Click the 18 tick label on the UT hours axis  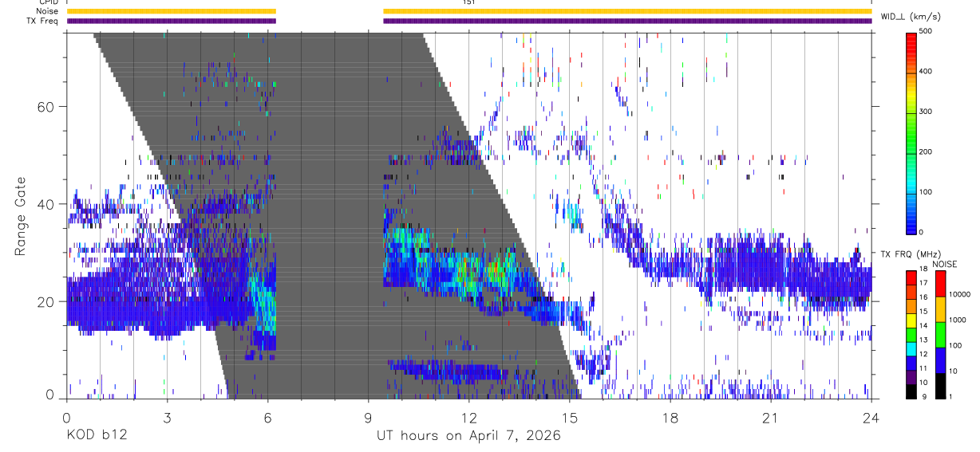(x=670, y=418)
